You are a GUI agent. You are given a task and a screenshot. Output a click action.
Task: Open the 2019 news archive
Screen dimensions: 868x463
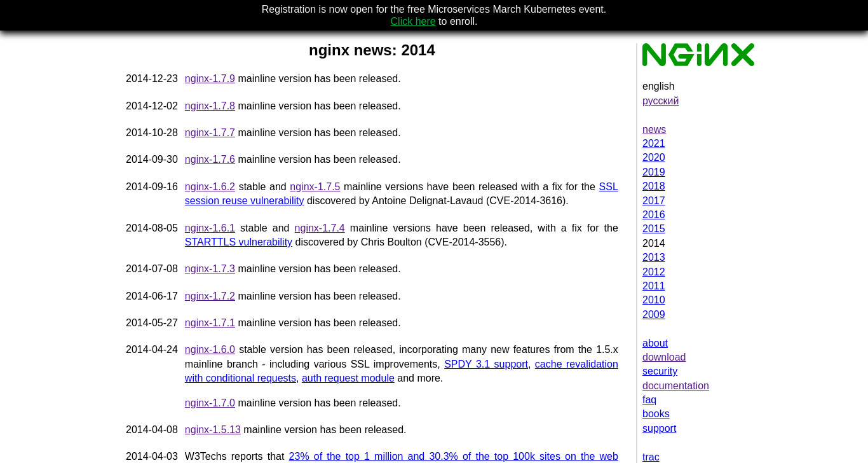(653, 172)
